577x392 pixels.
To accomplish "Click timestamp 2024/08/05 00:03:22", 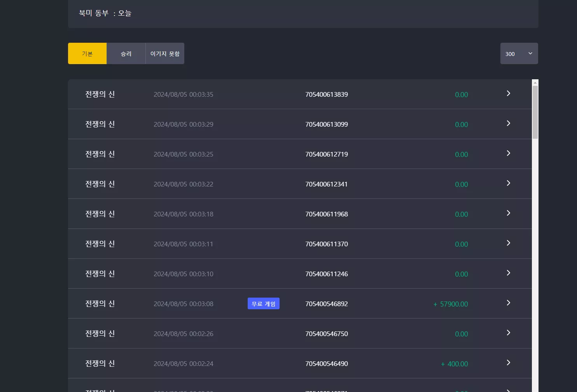I will point(184,184).
